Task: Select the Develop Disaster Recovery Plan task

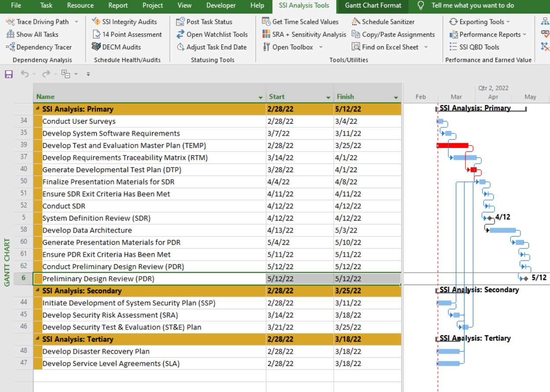Action: [96, 351]
